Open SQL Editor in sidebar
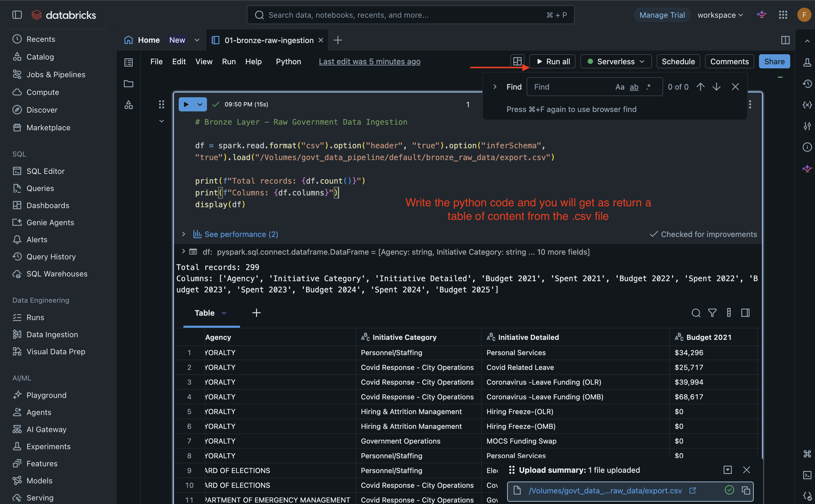This screenshot has width=815, height=504. [x=45, y=171]
